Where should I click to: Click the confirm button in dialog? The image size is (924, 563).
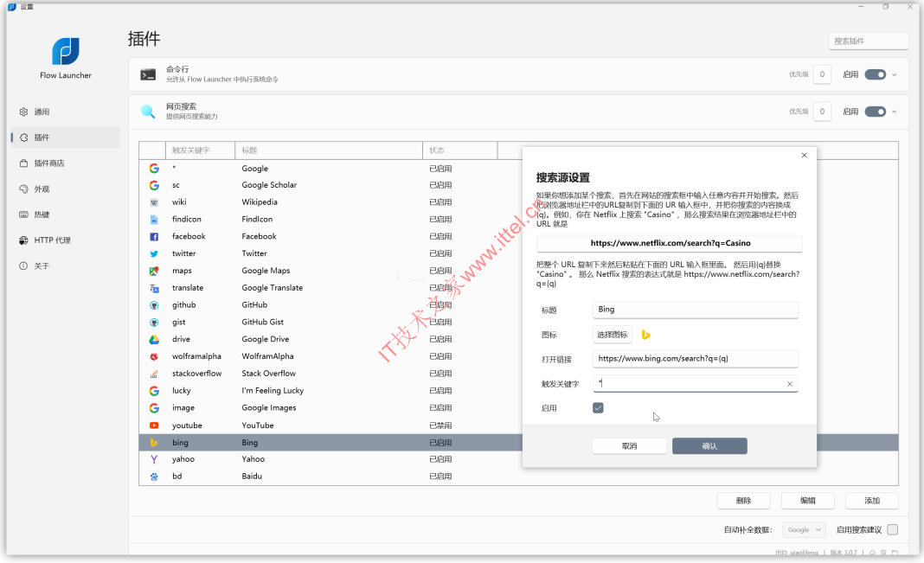coord(709,445)
